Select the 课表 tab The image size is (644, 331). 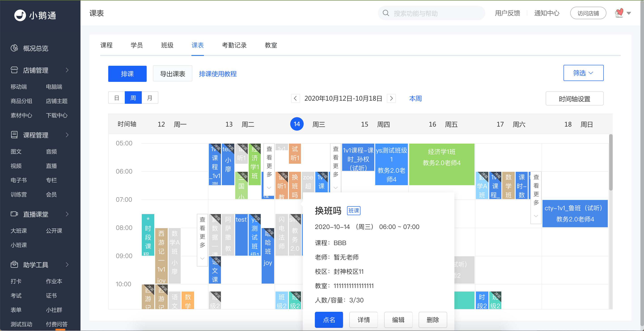point(197,45)
